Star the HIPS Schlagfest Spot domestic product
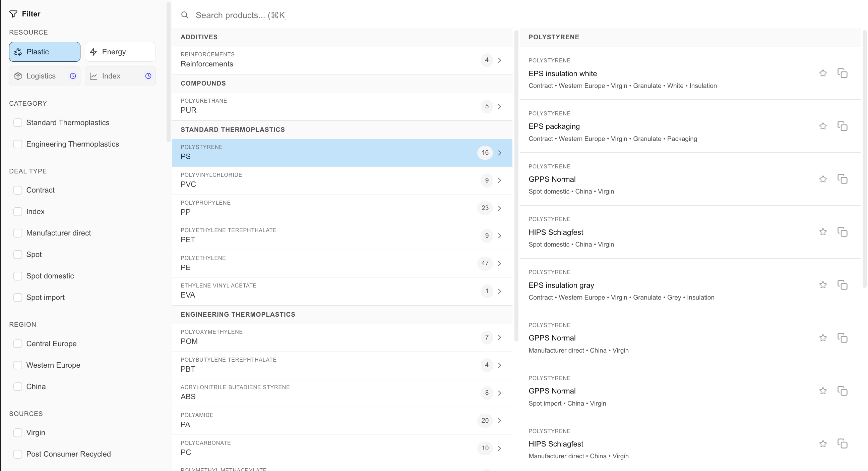868x471 pixels. (823, 232)
